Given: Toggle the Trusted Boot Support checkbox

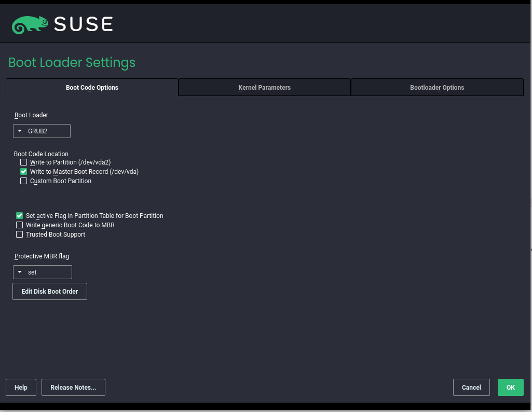Looking at the screenshot, I should [x=19, y=235].
